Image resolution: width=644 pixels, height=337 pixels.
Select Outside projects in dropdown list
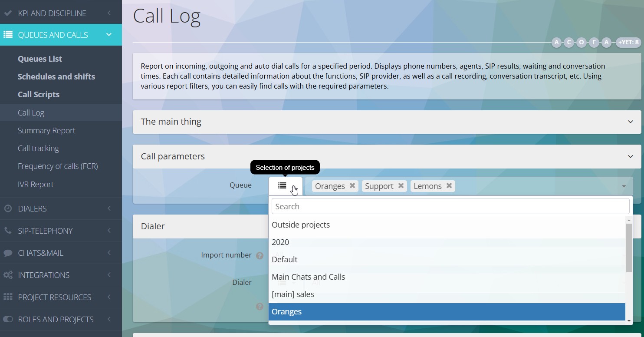click(x=447, y=225)
